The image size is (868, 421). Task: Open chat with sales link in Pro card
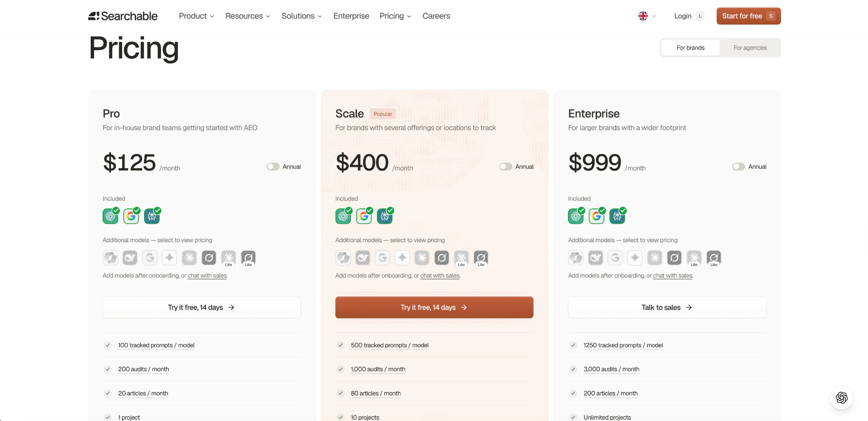[207, 276]
